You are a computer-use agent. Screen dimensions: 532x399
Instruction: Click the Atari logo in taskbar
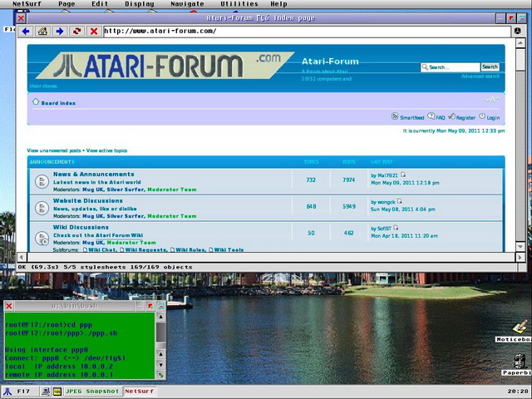click(x=7, y=392)
